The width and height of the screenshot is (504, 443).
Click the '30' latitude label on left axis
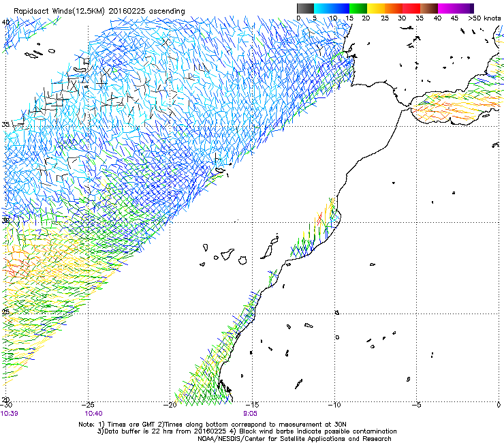tap(5, 221)
